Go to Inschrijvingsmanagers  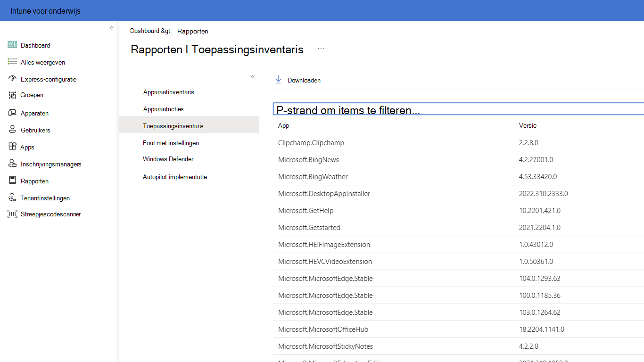51,164
